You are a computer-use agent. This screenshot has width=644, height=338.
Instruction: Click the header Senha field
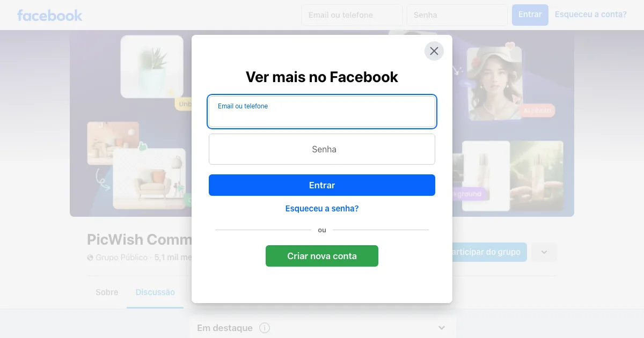click(457, 15)
